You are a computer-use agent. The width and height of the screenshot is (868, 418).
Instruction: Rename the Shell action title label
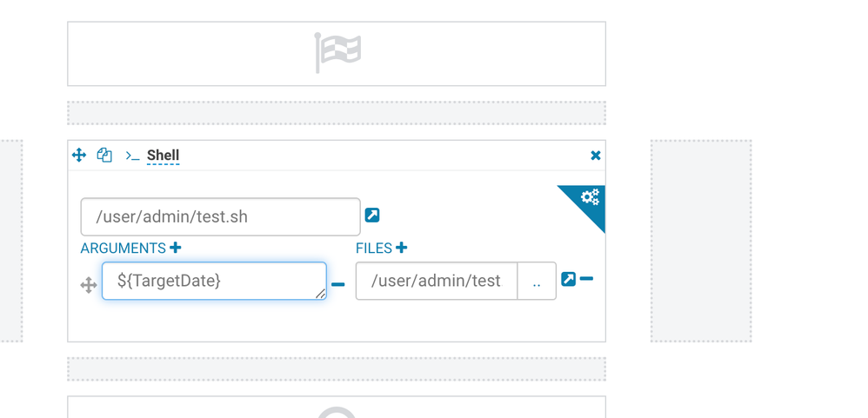point(164,156)
